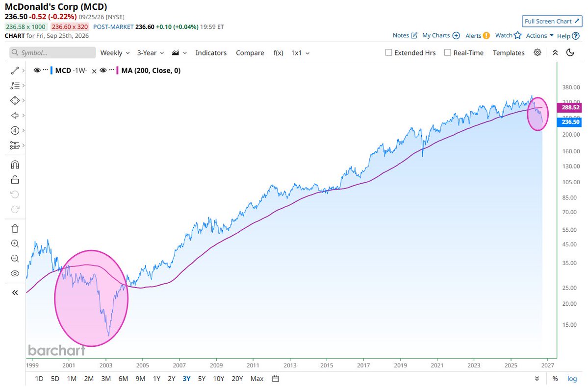Viewport: 588px width, 387px height.
Task: Open MCD series options ellipsis menu
Action: pyautogui.click(x=46, y=70)
